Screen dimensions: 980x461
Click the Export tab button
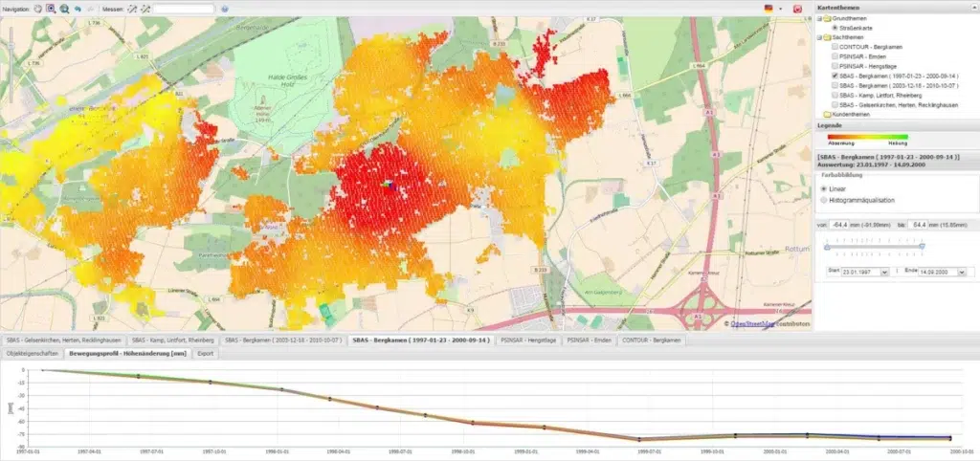(x=205, y=353)
